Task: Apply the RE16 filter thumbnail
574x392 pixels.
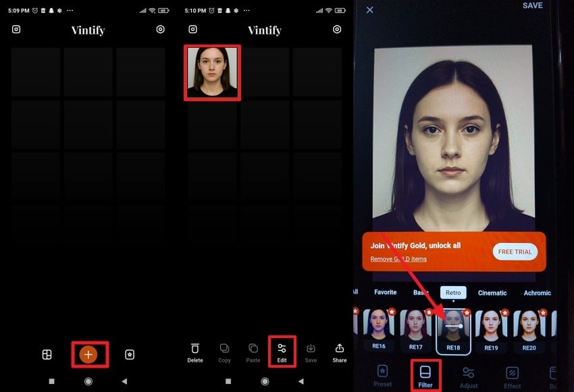Action: (x=379, y=329)
